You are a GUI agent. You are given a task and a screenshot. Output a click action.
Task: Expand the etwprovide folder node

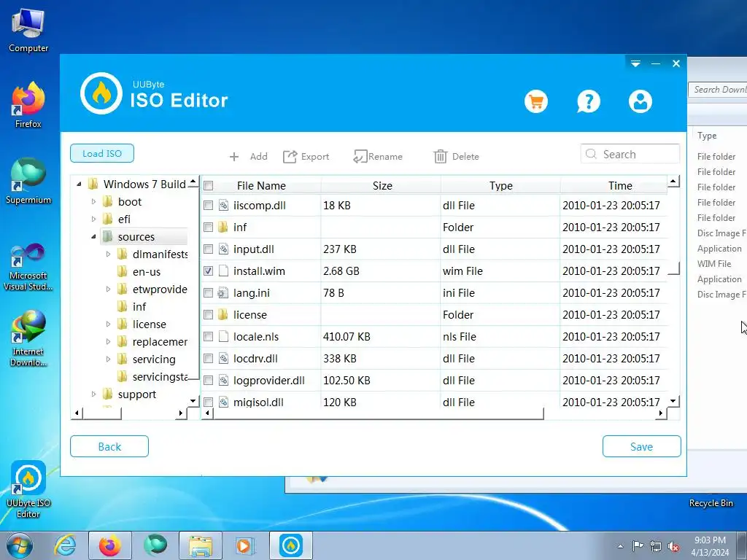coord(108,289)
